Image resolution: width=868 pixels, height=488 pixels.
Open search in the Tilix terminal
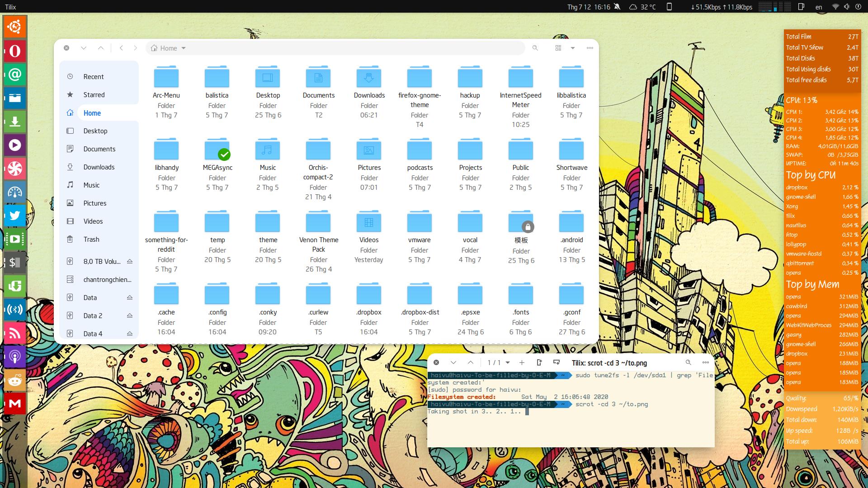click(689, 362)
